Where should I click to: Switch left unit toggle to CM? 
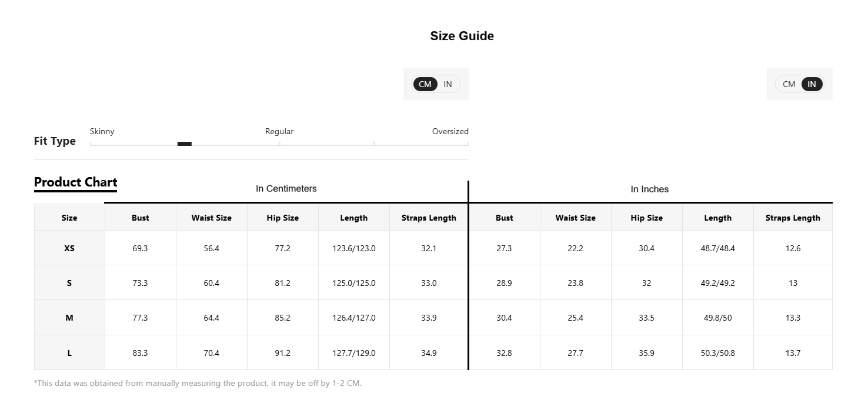click(425, 84)
